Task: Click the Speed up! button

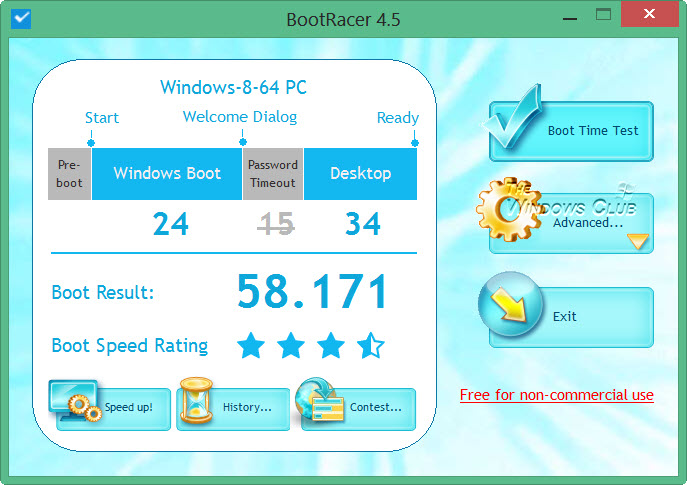Action: pyautogui.click(x=113, y=409)
